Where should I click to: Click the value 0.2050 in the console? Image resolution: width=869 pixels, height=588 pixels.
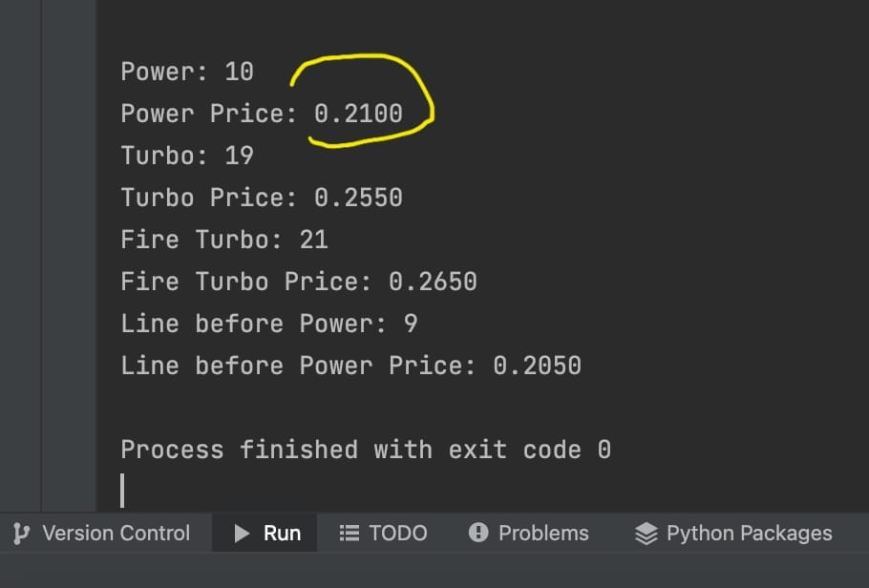click(x=537, y=366)
